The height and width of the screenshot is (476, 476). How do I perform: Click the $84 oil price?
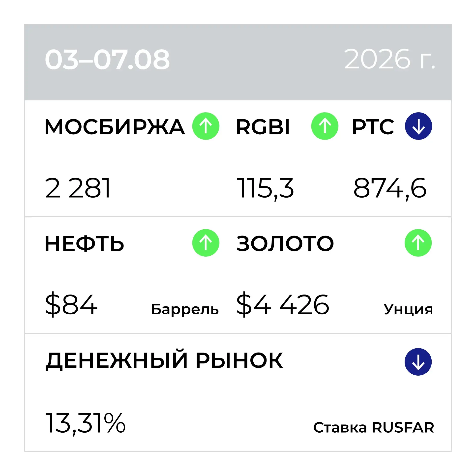pyautogui.click(x=71, y=304)
